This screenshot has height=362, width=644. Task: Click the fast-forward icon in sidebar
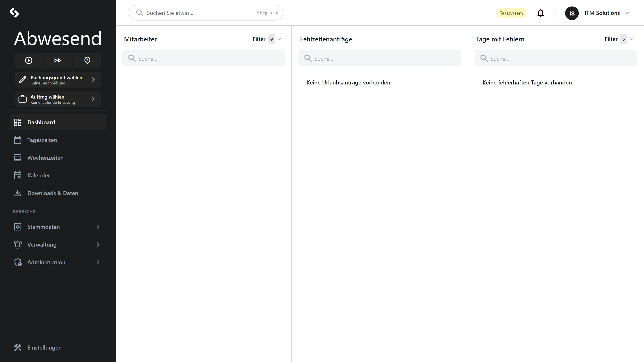tap(58, 61)
